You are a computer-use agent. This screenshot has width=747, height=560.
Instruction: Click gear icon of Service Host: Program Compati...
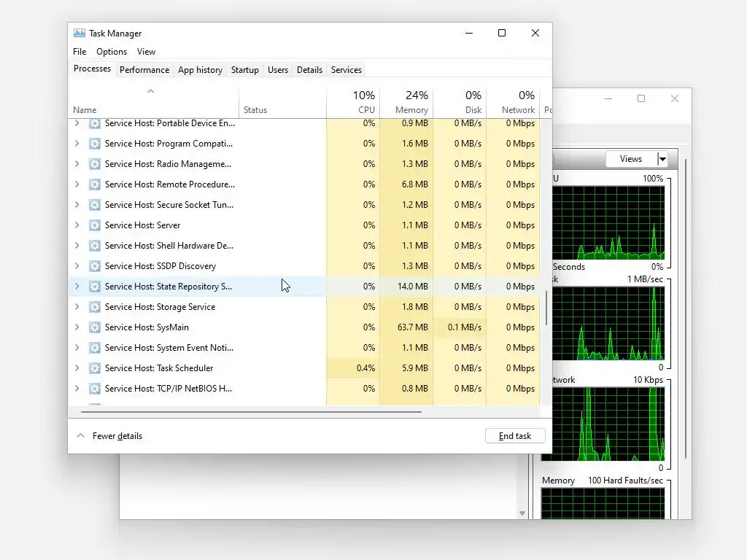[x=94, y=144]
